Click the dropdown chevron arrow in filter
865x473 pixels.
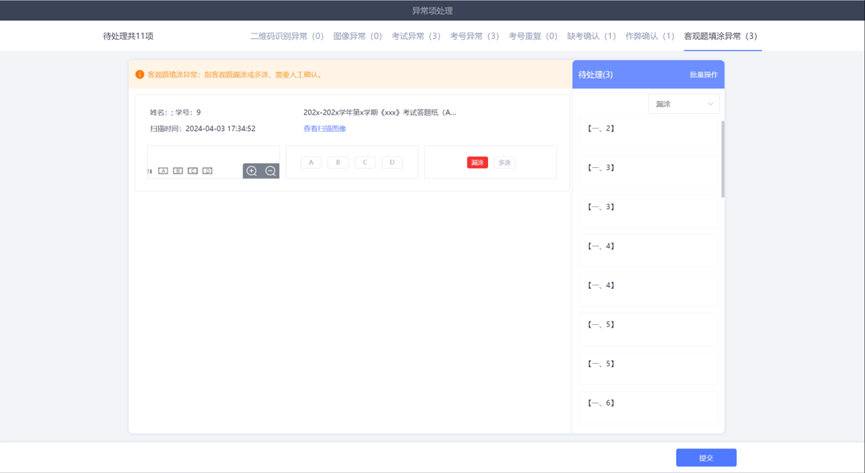tap(710, 104)
